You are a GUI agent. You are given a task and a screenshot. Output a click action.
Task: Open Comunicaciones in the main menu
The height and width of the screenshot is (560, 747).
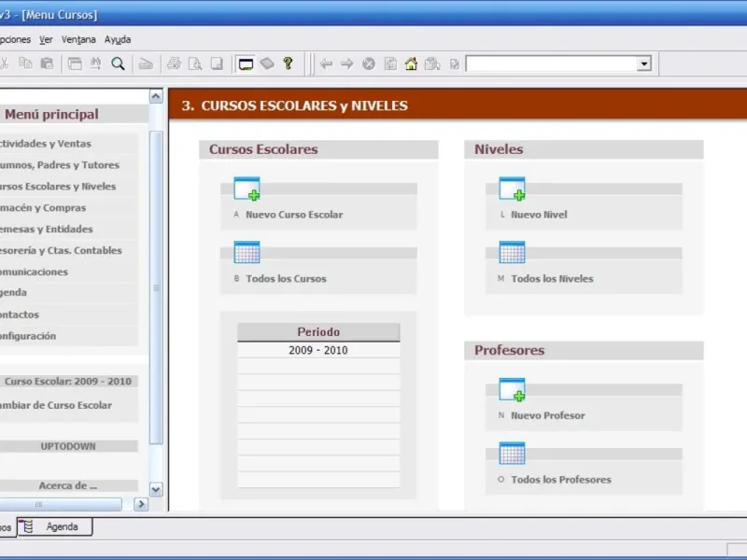click(x=34, y=272)
